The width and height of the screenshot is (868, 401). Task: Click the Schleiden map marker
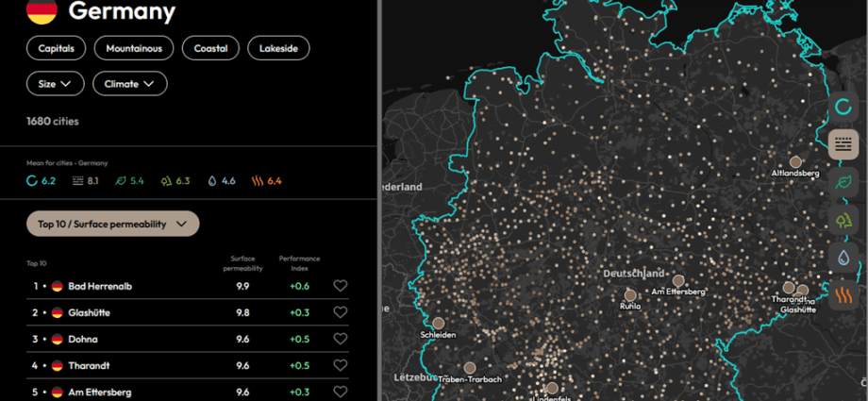(x=438, y=324)
